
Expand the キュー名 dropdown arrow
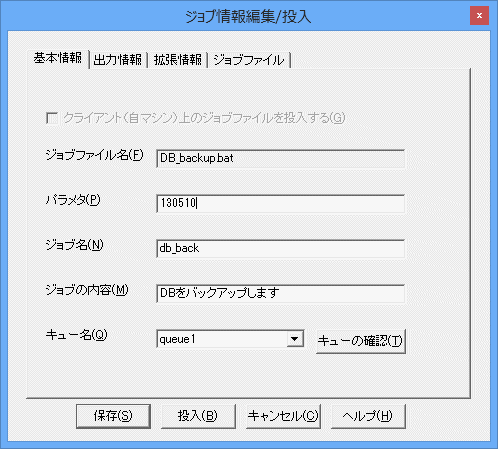click(295, 339)
